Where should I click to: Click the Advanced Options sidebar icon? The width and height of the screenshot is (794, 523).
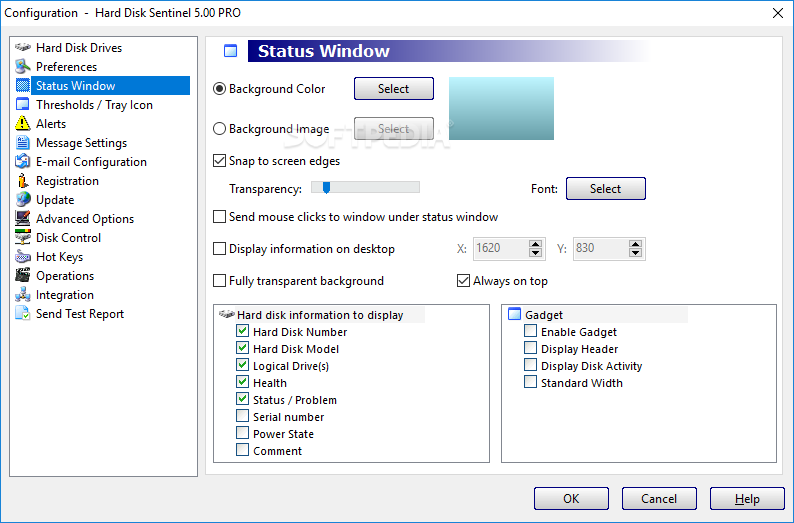point(22,218)
